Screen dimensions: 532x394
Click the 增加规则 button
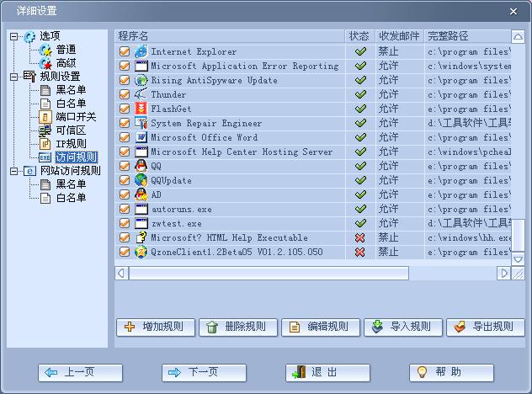(x=155, y=327)
